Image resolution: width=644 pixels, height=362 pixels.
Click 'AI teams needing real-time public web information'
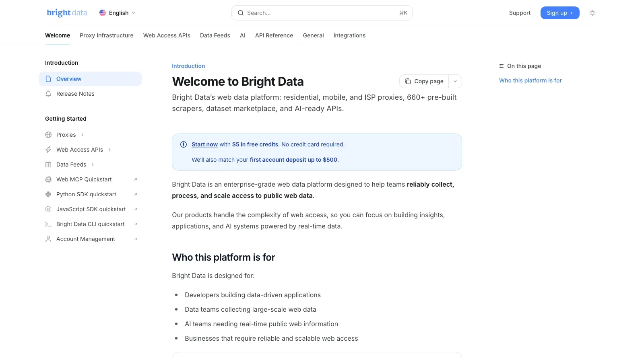tap(261, 324)
